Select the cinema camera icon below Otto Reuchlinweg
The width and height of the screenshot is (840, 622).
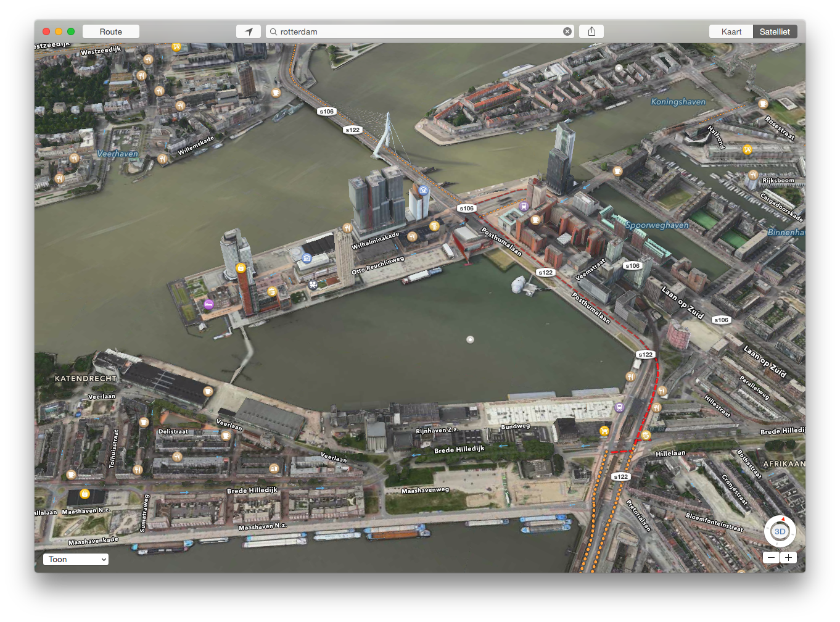(313, 284)
